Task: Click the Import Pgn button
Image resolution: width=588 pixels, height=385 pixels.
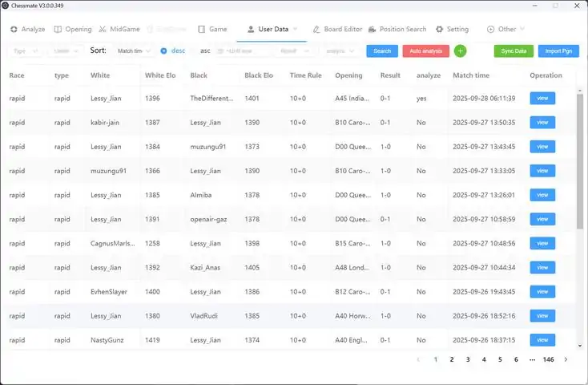Action: point(558,51)
